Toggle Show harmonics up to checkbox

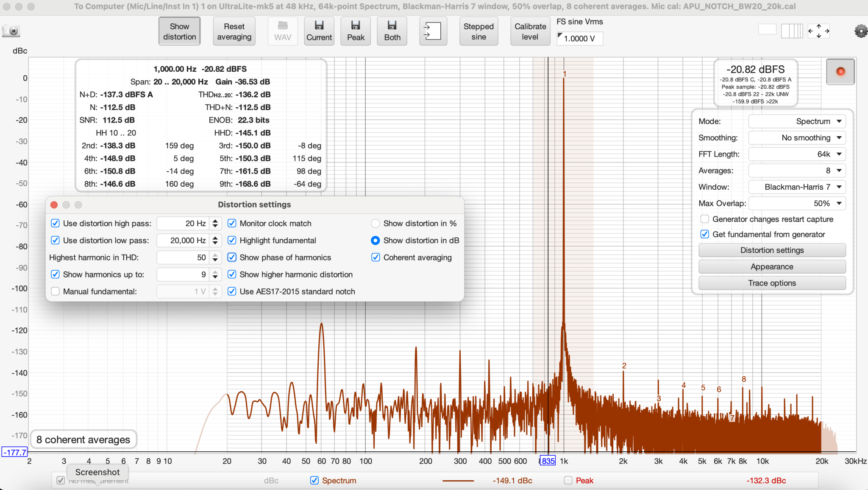click(x=55, y=274)
